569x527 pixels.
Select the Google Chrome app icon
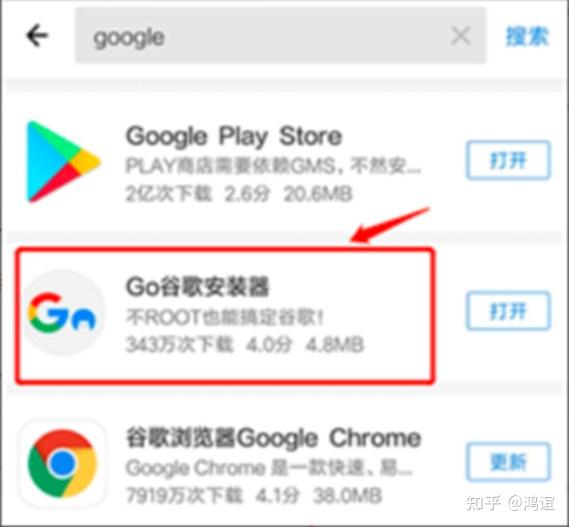coord(62,463)
